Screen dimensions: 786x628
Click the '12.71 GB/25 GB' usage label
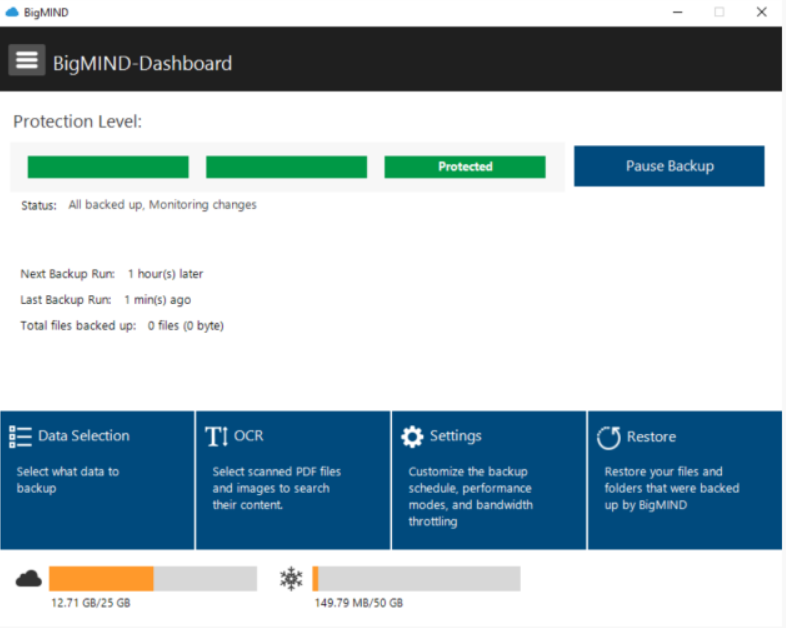point(91,603)
